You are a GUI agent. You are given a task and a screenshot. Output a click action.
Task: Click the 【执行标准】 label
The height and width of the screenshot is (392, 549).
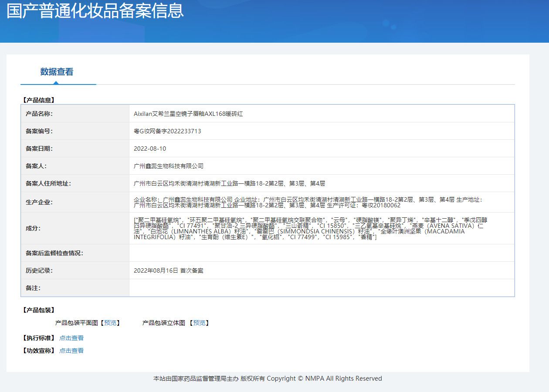(x=38, y=338)
